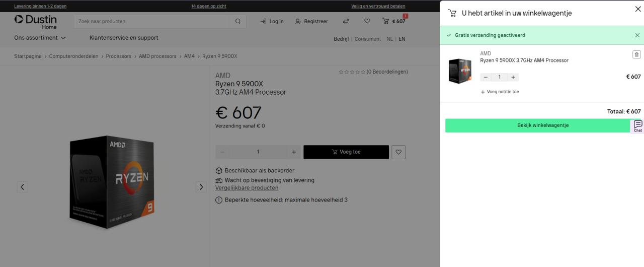
Task: Click Registreer
Action: (x=311, y=21)
